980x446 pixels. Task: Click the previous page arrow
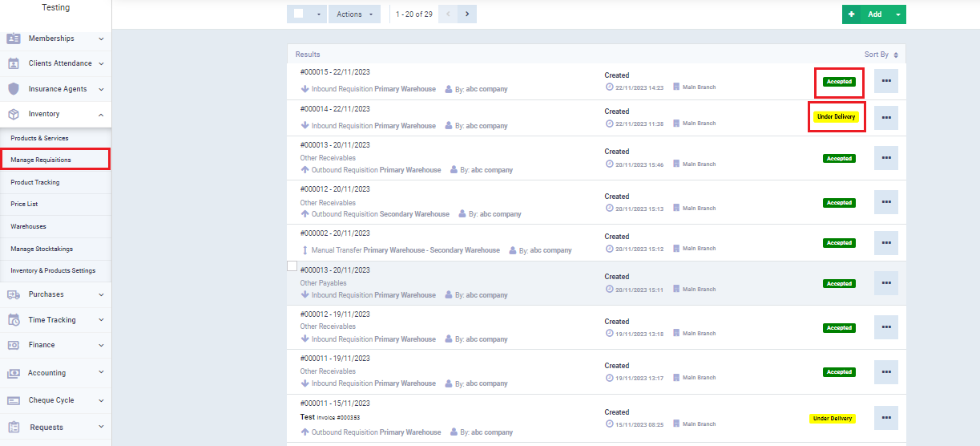click(x=448, y=14)
